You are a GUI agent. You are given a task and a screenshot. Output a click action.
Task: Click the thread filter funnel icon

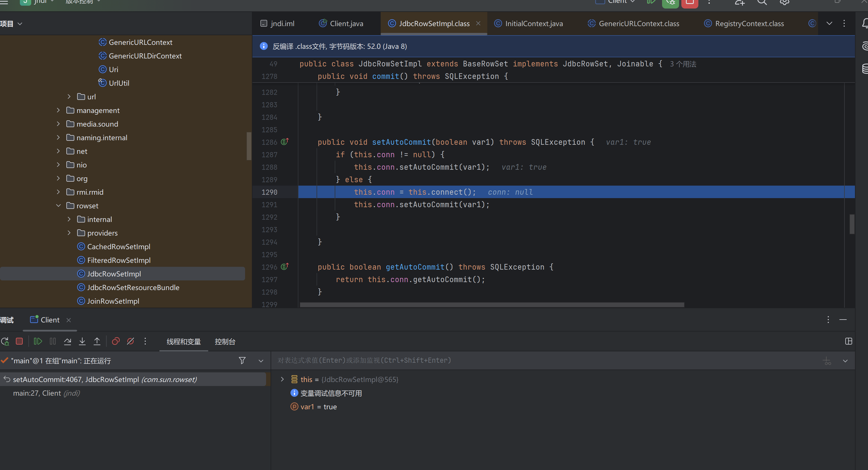[x=242, y=360]
